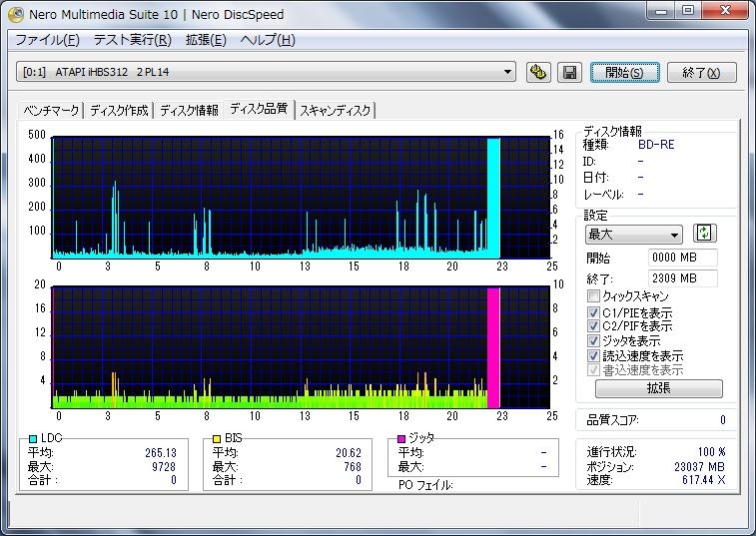This screenshot has height=536, width=756.
Task: Switch to the ディスク情報 tab
Action: point(189,111)
